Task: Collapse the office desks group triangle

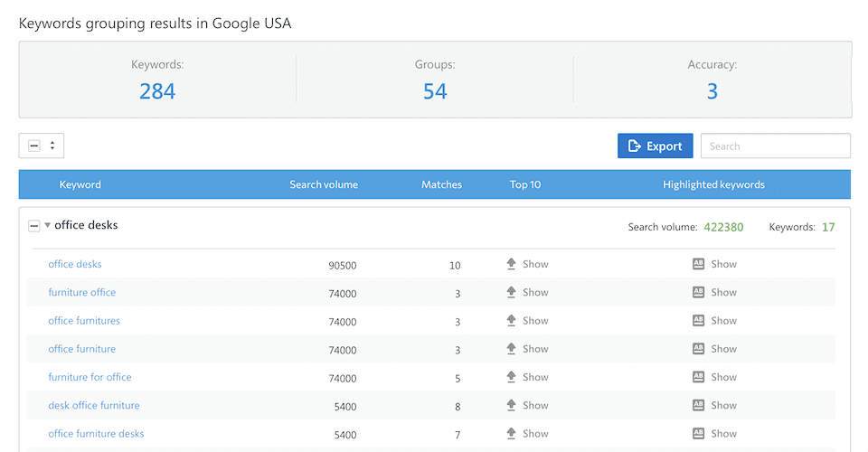Action: 47,226
